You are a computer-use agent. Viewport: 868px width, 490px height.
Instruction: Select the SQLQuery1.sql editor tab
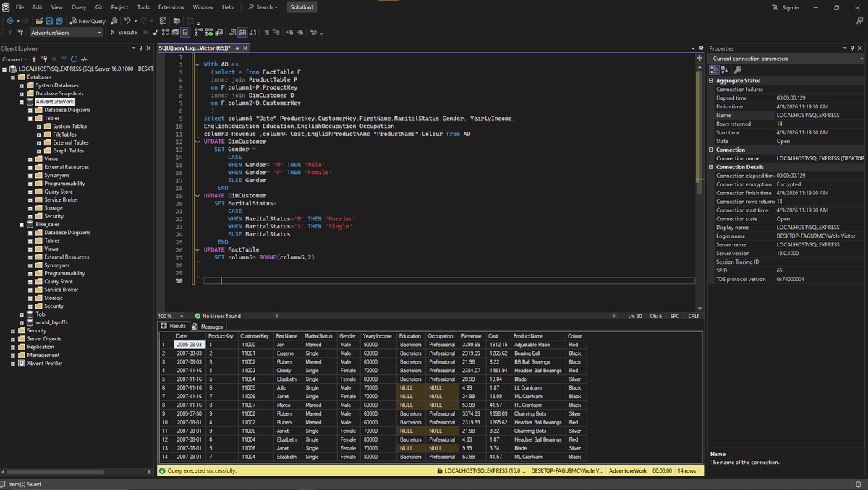[x=193, y=48]
